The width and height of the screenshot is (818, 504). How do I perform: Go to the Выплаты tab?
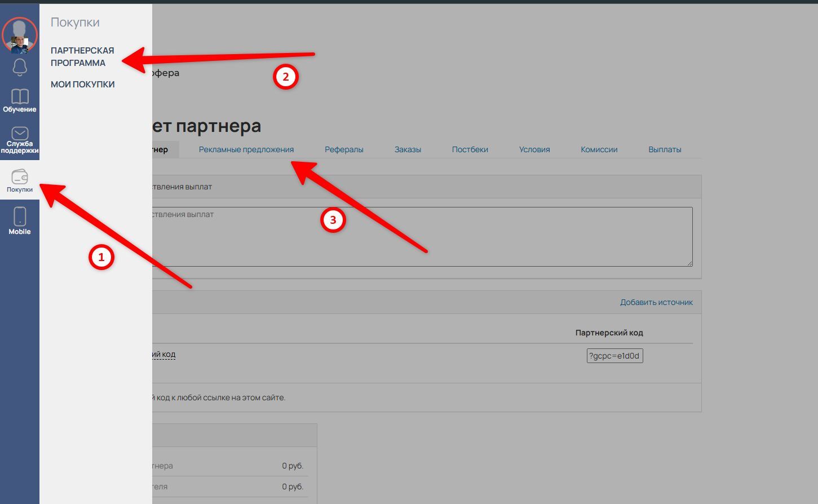(x=665, y=149)
